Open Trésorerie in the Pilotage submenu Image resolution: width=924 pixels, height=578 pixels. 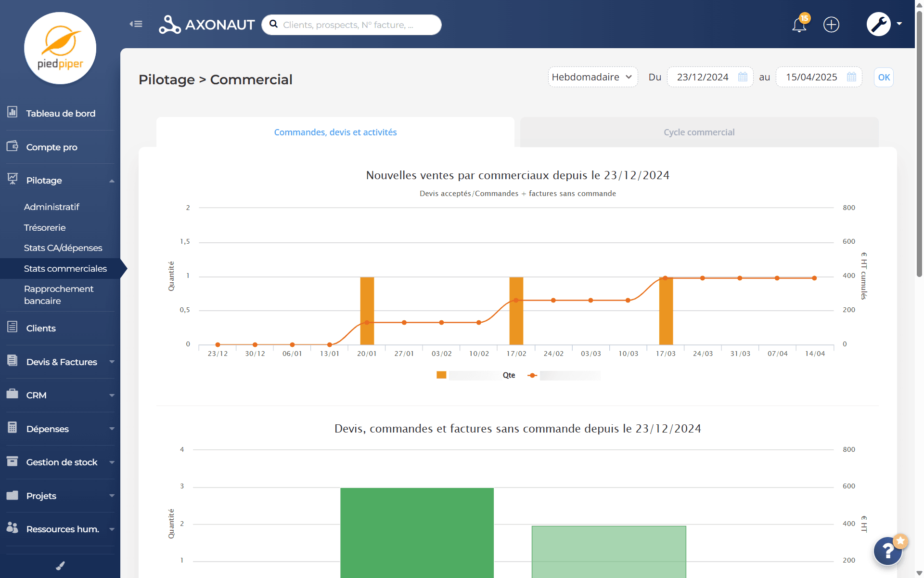coord(45,227)
